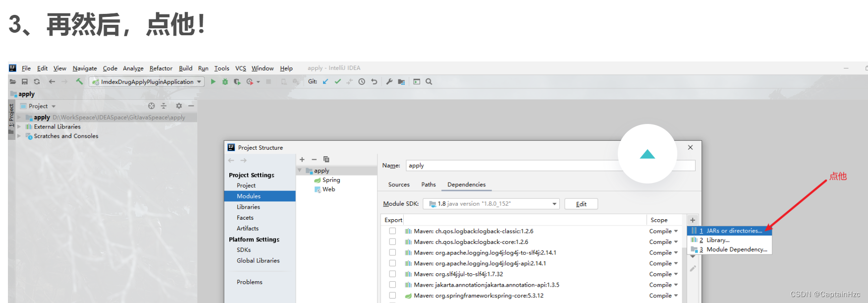Collapse the apply module tree node
Image resolution: width=868 pixels, height=303 pixels.
point(300,170)
